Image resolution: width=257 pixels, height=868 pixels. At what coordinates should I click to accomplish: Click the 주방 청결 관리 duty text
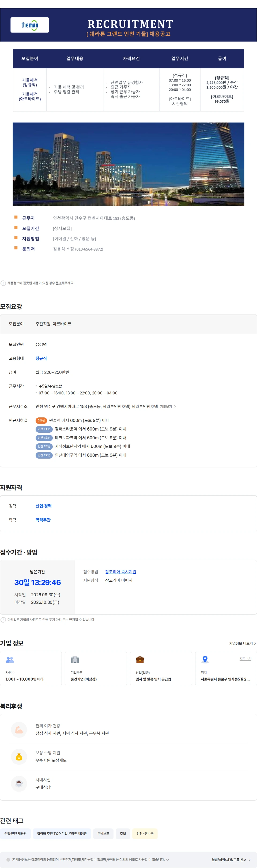[x=66, y=92]
